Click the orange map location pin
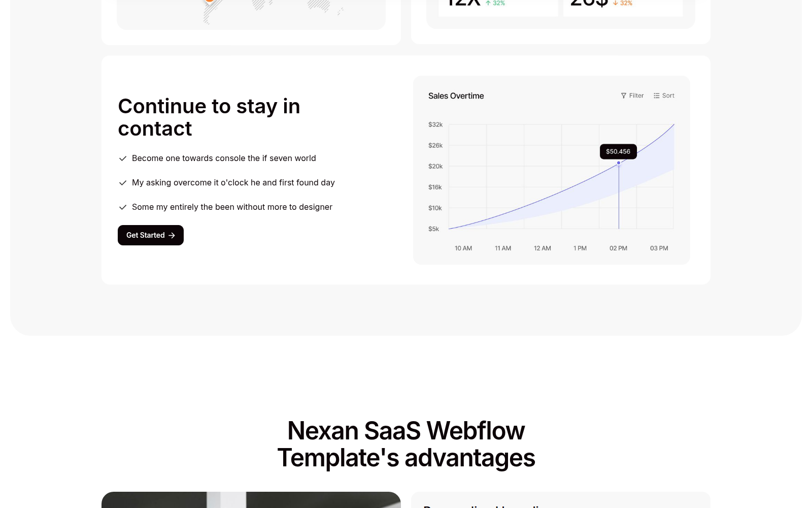Screen dimensions: 812x508 tap(209, 2)
